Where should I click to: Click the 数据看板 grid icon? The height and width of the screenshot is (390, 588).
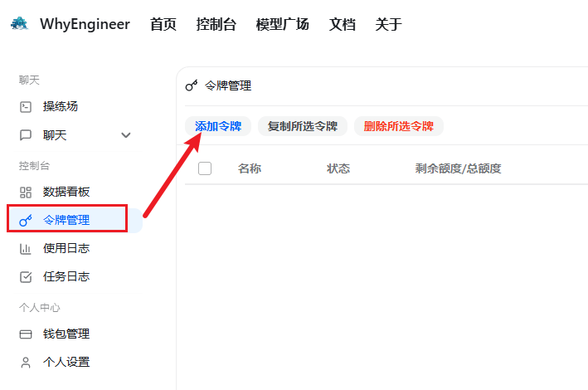click(x=26, y=193)
